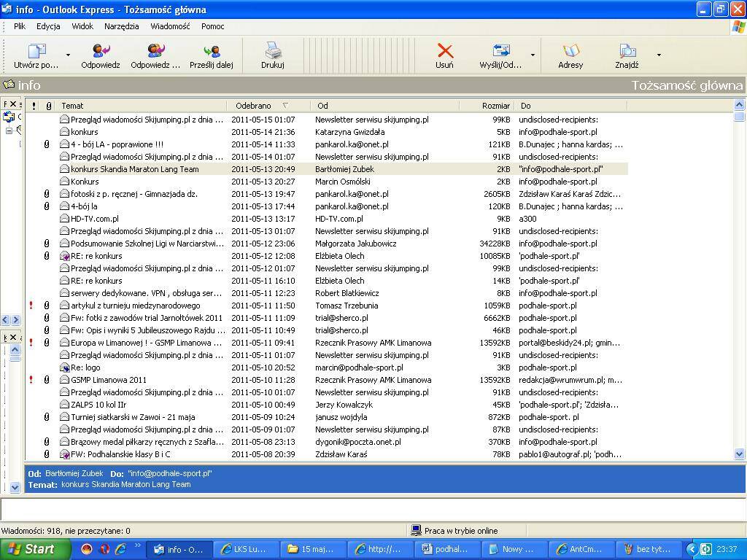Sort messages by Odebrano column header
Screen dimensions: 747x560
[x=268, y=106]
